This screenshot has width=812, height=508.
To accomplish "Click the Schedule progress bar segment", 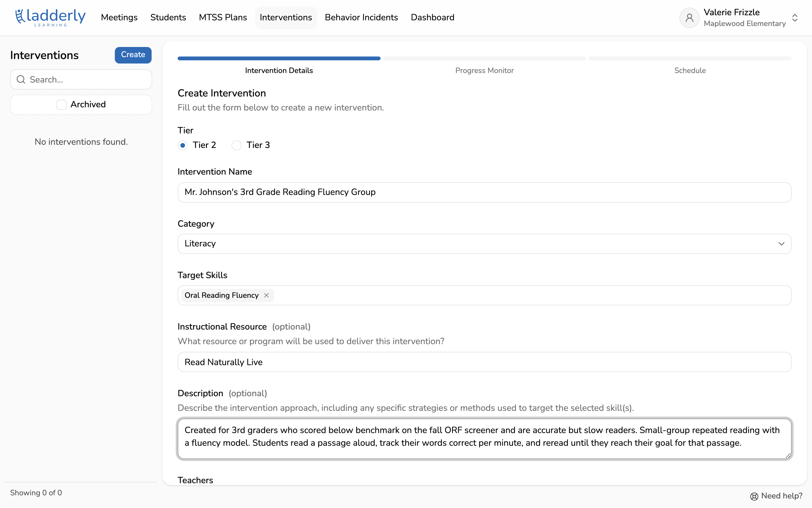I will point(690,58).
